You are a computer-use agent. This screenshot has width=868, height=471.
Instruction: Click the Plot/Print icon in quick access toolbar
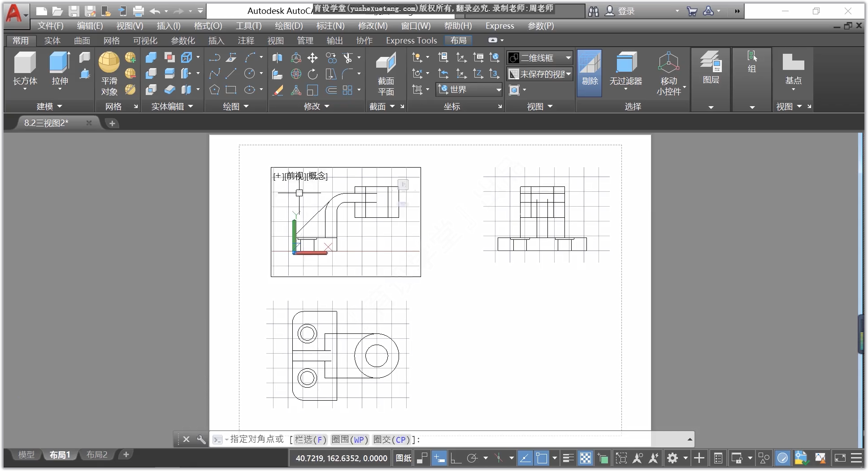coord(139,11)
